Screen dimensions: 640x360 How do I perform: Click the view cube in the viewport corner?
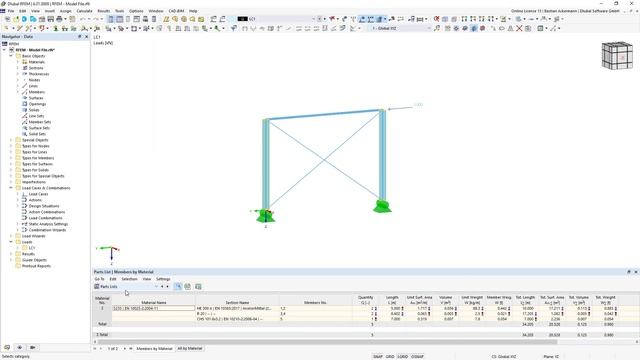tap(617, 56)
